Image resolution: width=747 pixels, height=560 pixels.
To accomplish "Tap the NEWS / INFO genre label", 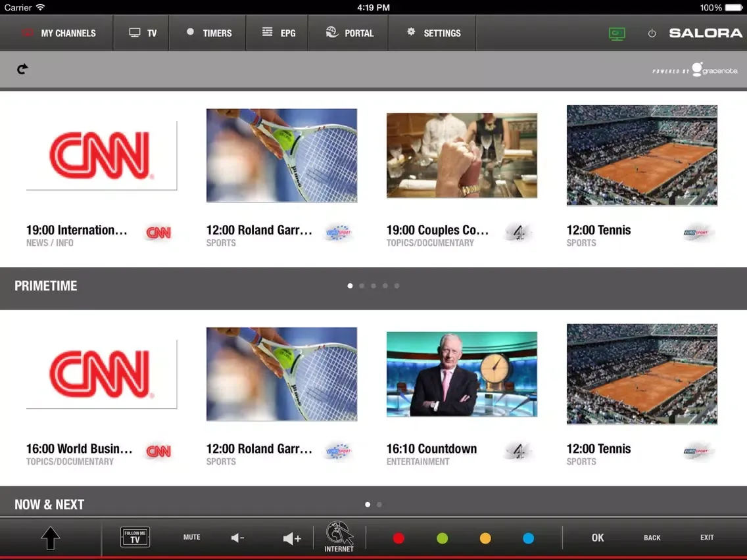I will pyautogui.click(x=49, y=243).
